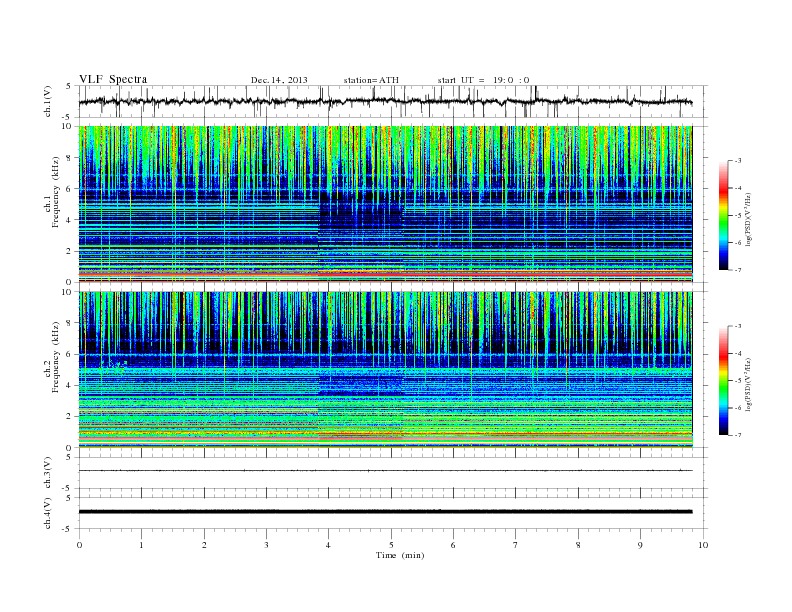This screenshot has height=612, width=792.
Task: Click the "-3" tick on ch.2 color bar
Action: tap(737, 326)
